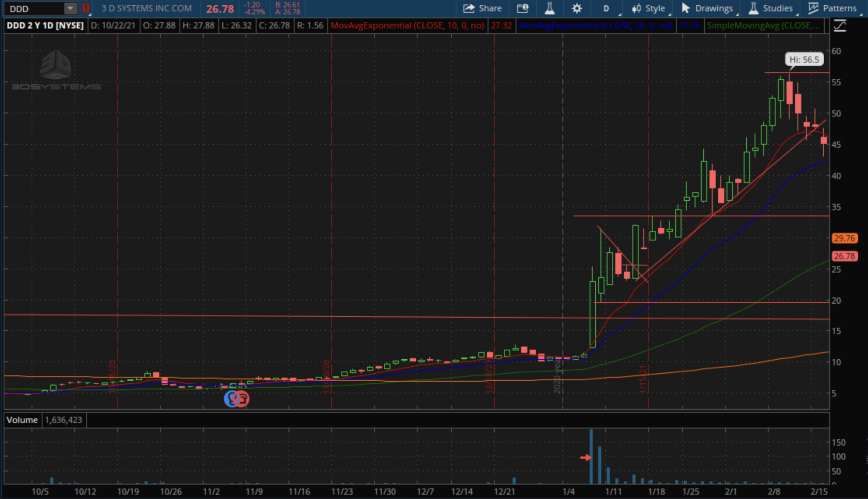Click the beaker icon beside Studies
Image resolution: width=868 pixels, height=499 pixels.
[x=754, y=8]
